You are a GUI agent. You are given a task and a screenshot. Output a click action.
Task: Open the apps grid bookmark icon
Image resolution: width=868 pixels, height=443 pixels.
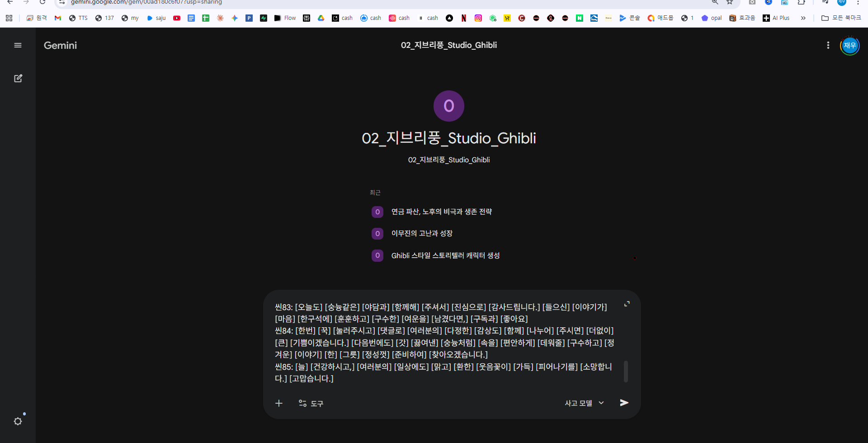point(9,18)
